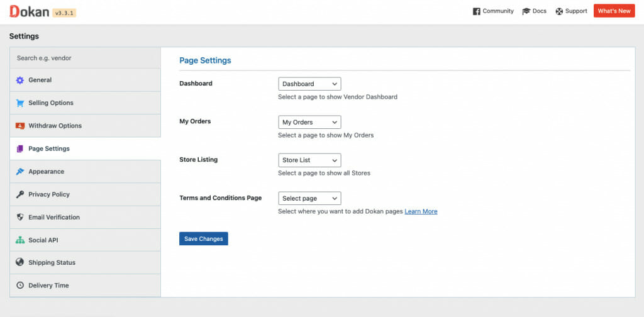Click the Delivery Time clock icon
Screen dimensions: 644x317
[19, 286]
